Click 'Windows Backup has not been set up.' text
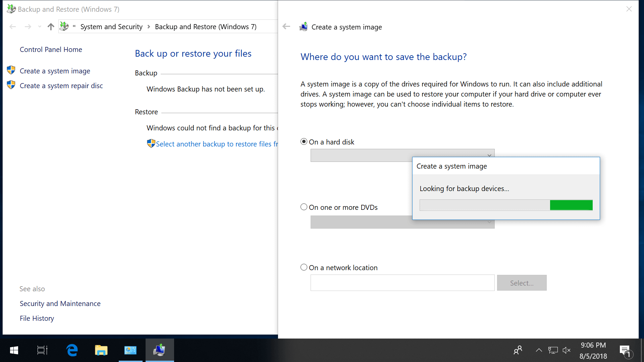This screenshot has width=644, height=362. tap(206, 89)
